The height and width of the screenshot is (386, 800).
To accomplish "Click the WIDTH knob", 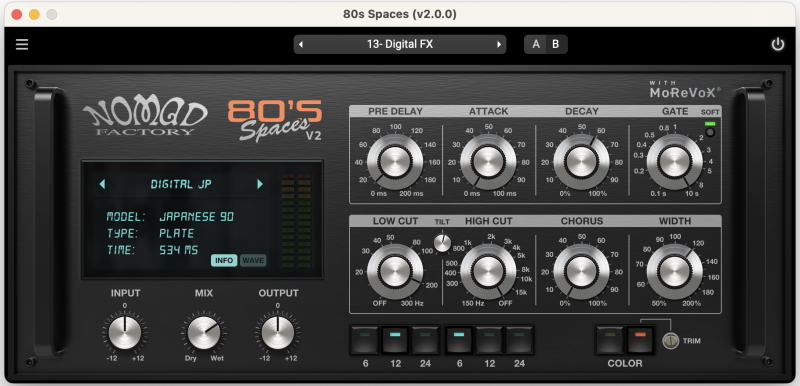I will pyautogui.click(x=674, y=271).
